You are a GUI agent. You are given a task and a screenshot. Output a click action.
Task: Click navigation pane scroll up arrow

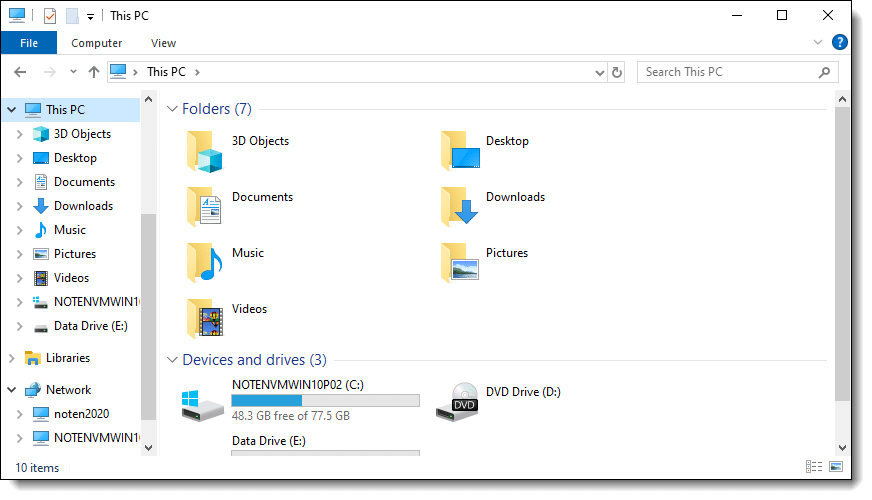coord(148,100)
